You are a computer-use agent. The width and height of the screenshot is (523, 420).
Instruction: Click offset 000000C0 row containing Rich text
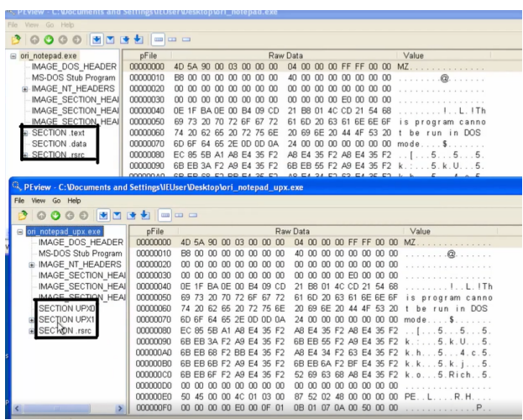313,375
